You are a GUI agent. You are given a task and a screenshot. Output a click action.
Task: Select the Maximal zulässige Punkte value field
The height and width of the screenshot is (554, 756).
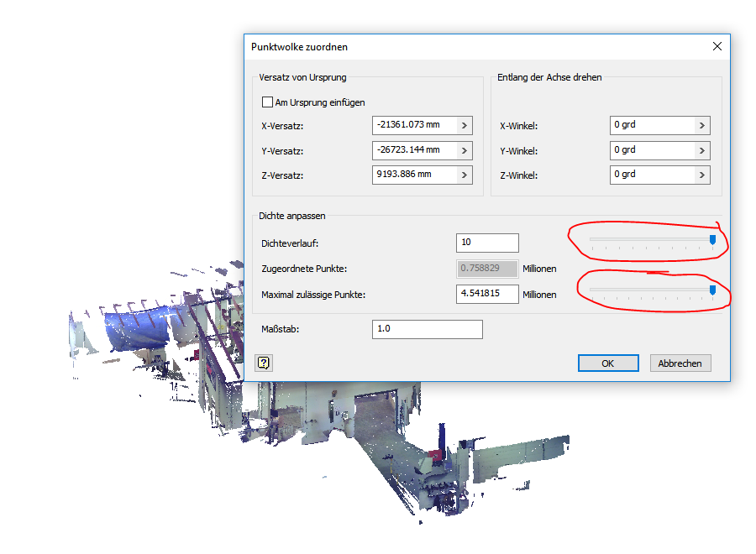tap(487, 294)
